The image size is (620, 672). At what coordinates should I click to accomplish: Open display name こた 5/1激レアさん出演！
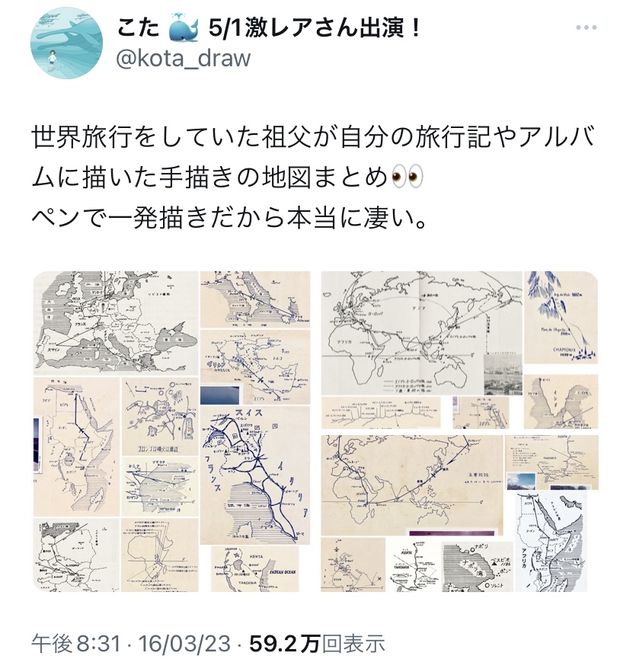point(269,29)
